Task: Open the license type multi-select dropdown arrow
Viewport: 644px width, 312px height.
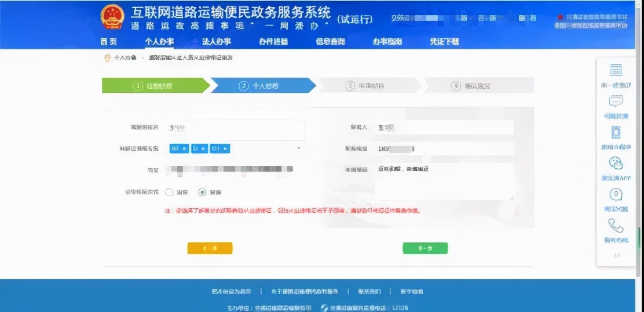Action: click(x=299, y=148)
